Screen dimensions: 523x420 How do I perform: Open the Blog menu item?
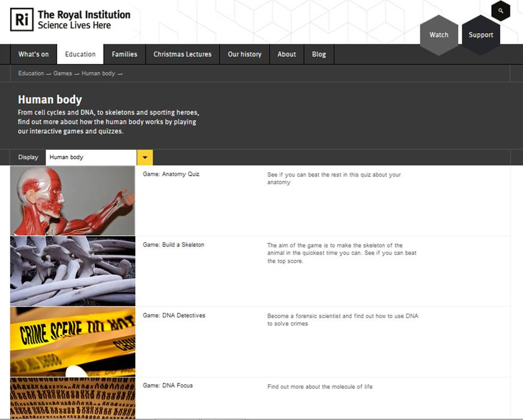[319, 54]
